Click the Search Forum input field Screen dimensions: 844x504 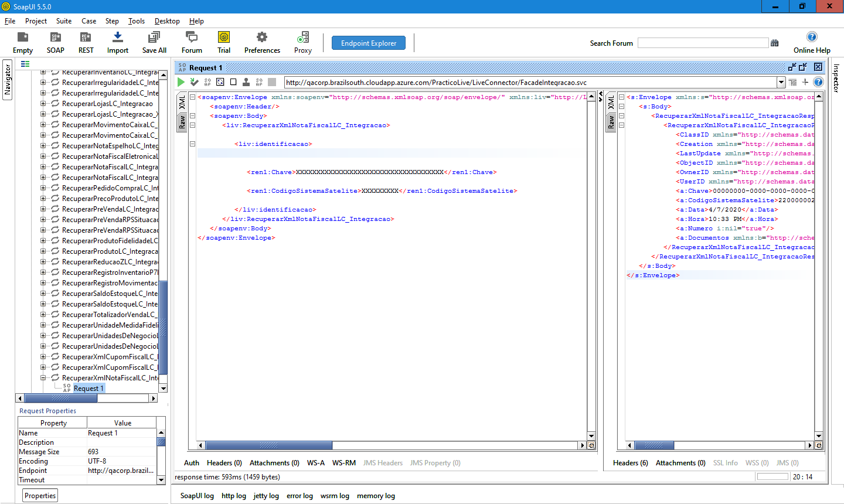703,43
